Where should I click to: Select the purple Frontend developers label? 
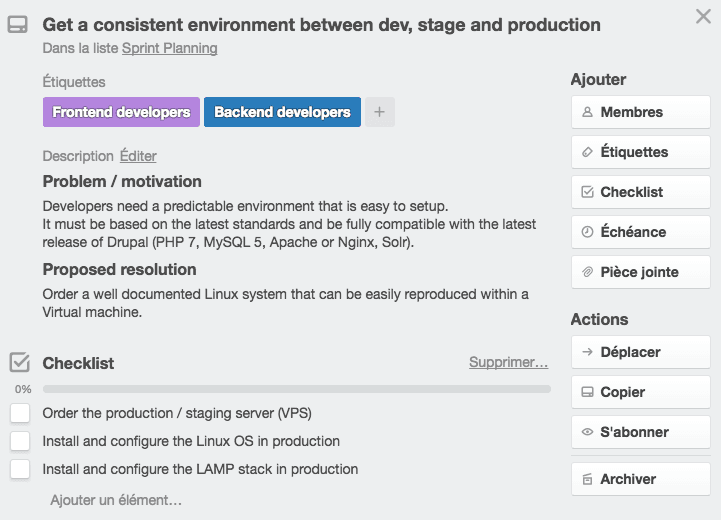pyautogui.click(x=121, y=112)
